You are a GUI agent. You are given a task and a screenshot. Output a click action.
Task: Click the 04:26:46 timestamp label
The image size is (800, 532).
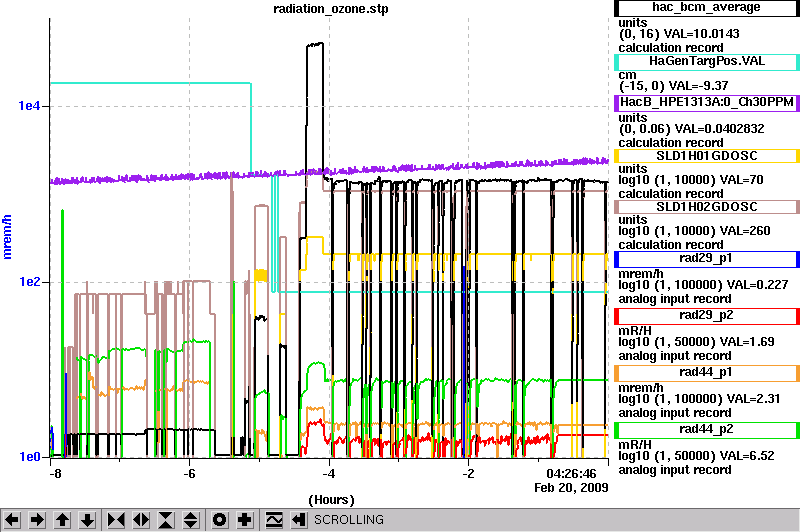point(571,474)
